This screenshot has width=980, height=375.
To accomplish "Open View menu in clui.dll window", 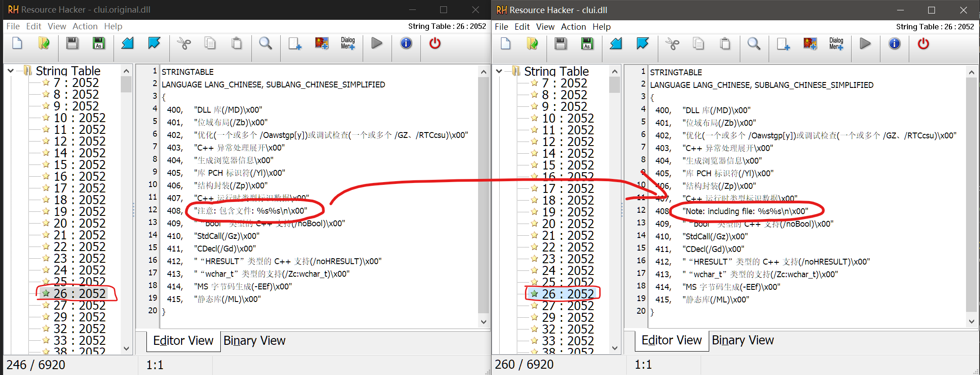I will click(545, 27).
